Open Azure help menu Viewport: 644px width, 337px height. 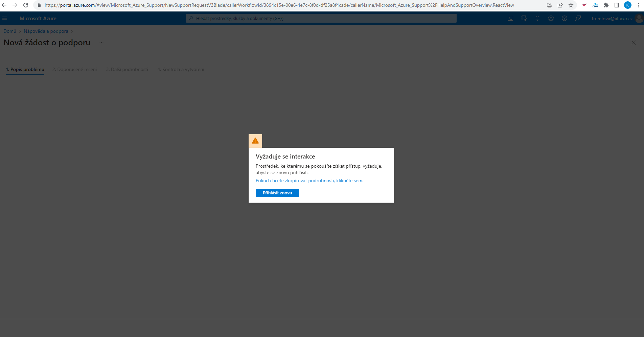565,19
